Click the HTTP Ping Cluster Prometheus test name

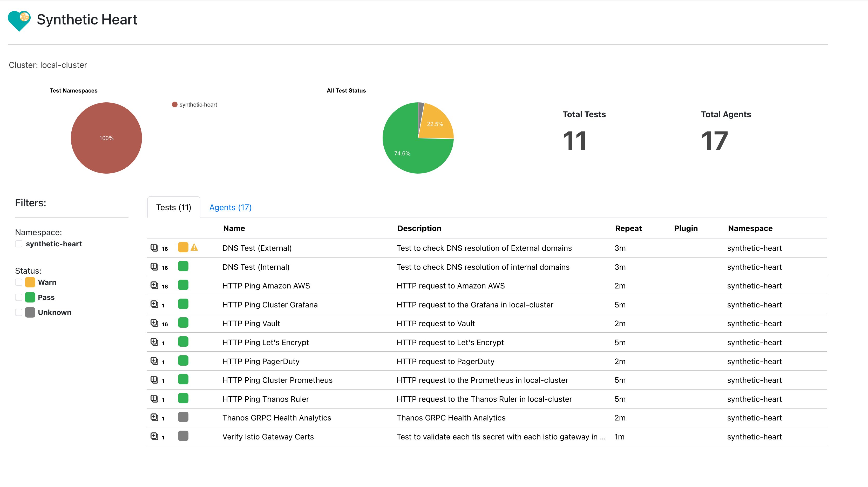point(277,380)
